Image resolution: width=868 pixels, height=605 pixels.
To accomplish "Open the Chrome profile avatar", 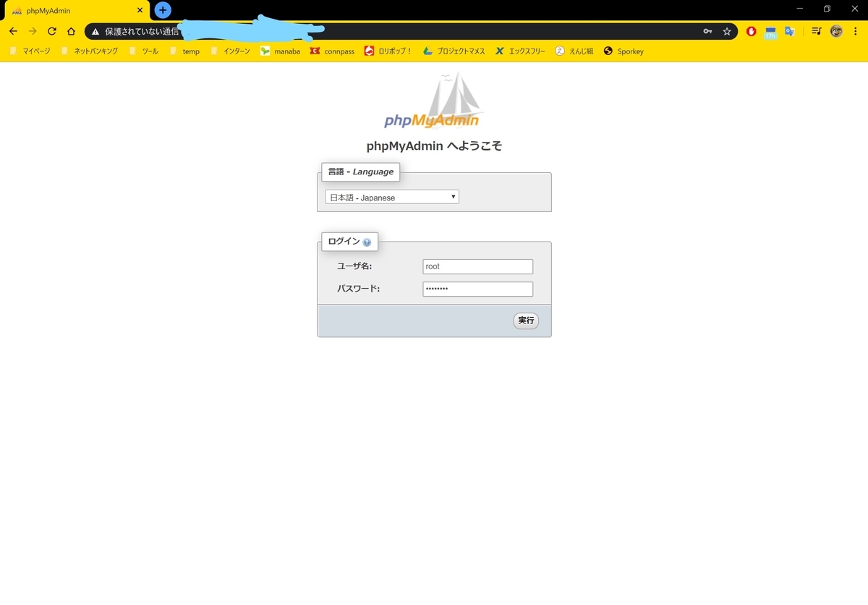I will pyautogui.click(x=836, y=31).
